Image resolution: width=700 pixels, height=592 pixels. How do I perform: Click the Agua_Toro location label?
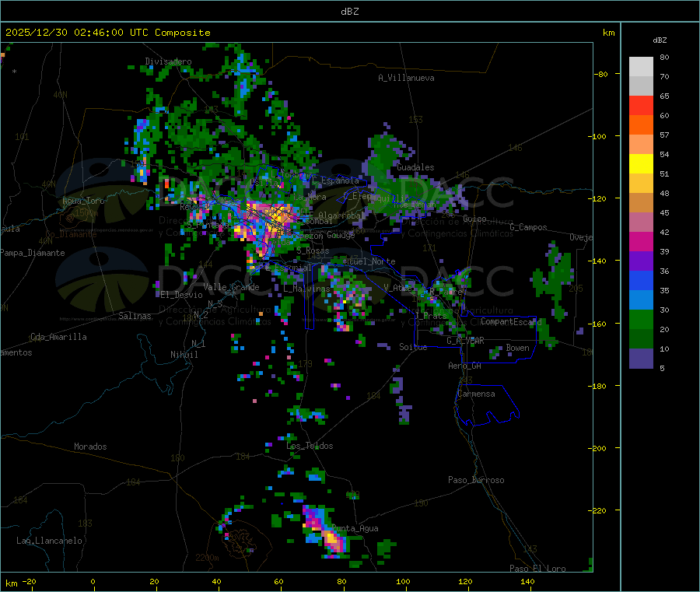[83, 201]
